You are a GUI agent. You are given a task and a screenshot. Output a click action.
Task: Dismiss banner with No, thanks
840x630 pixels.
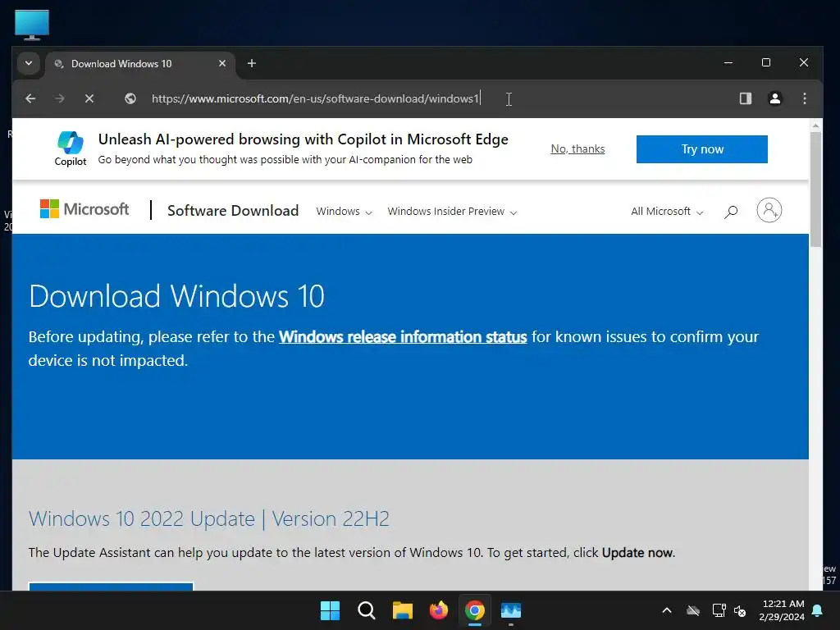pyautogui.click(x=577, y=149)
